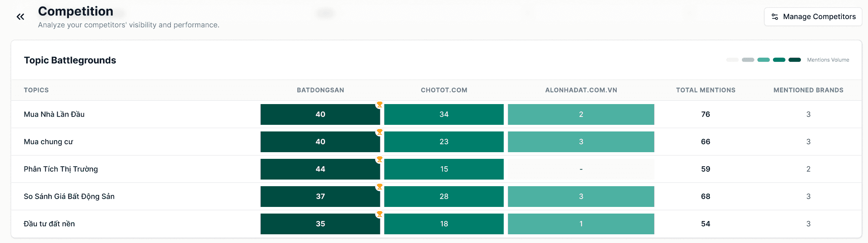Click trophy icon on So Sánh Giá row
The height and width of the screenshot is (243, 868).
[x=379, y=187]
